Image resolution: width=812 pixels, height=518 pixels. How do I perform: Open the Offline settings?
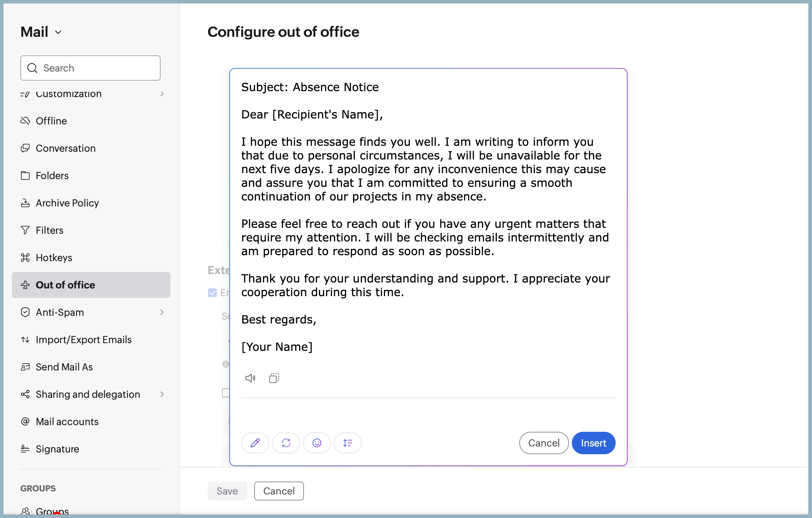pos(91,121)
